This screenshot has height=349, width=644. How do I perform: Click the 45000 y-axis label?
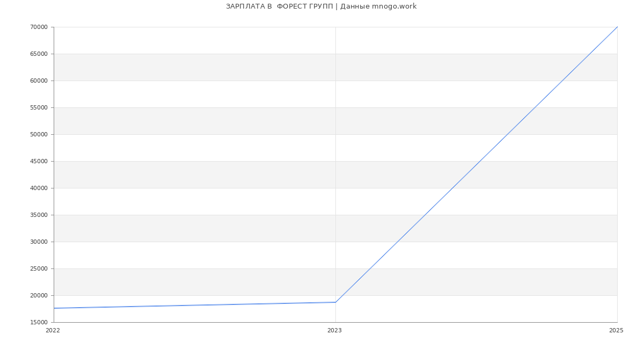pyautogui.click(x=39, y=162)
